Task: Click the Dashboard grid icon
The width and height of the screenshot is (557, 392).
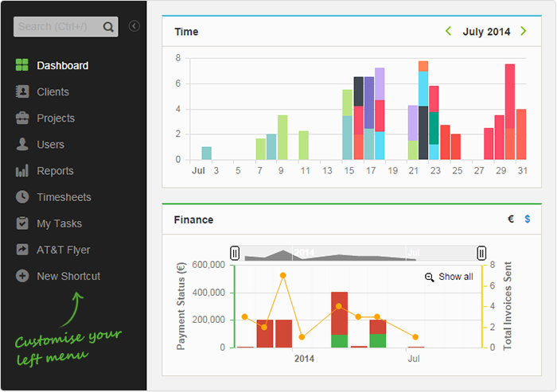Action: tap(22, 65)
